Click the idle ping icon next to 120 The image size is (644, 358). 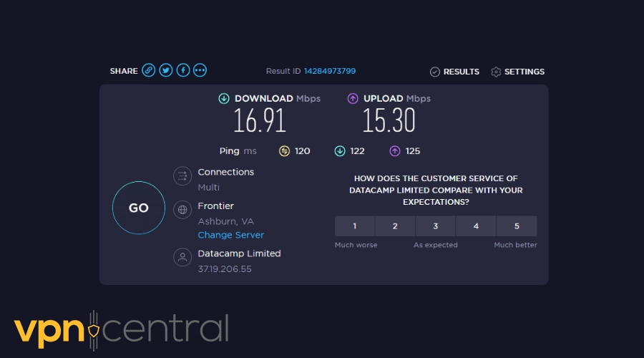[x=284, y=151]
